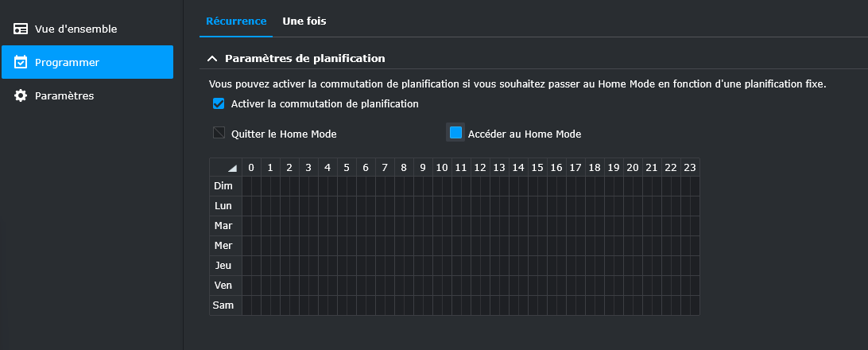Collapse Paramètres de planification section
The height and width of the screenshot is (350, 868).
pyautogui.click(x=212, y=58)
